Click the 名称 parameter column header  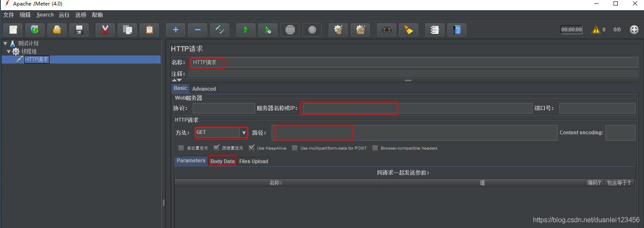277,183
